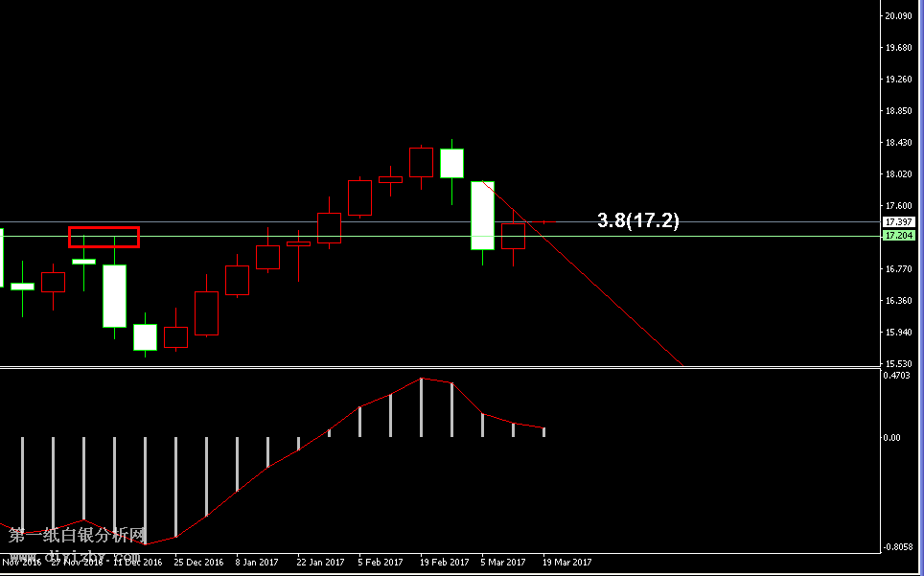Click the 0.00 indicator zero level label
Image resolution: width=924 pixels, height=576 pixels.
click(x=891, y=438)
